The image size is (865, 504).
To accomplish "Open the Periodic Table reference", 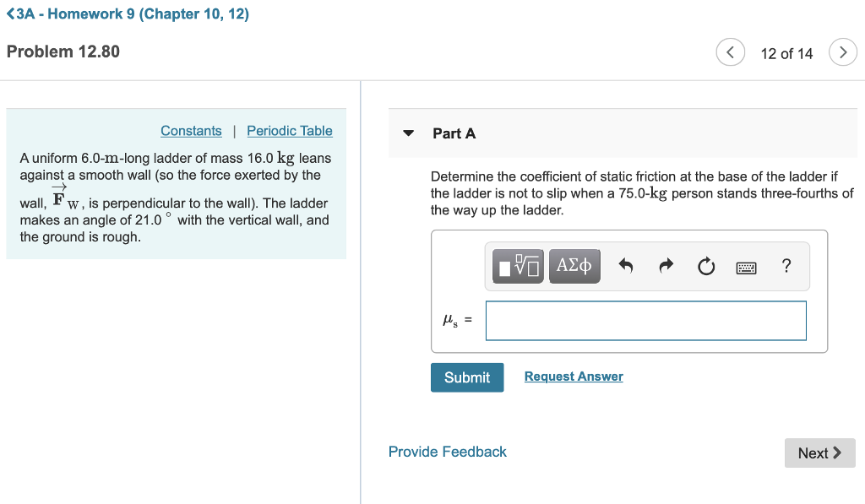I will [x=290, y=131].
